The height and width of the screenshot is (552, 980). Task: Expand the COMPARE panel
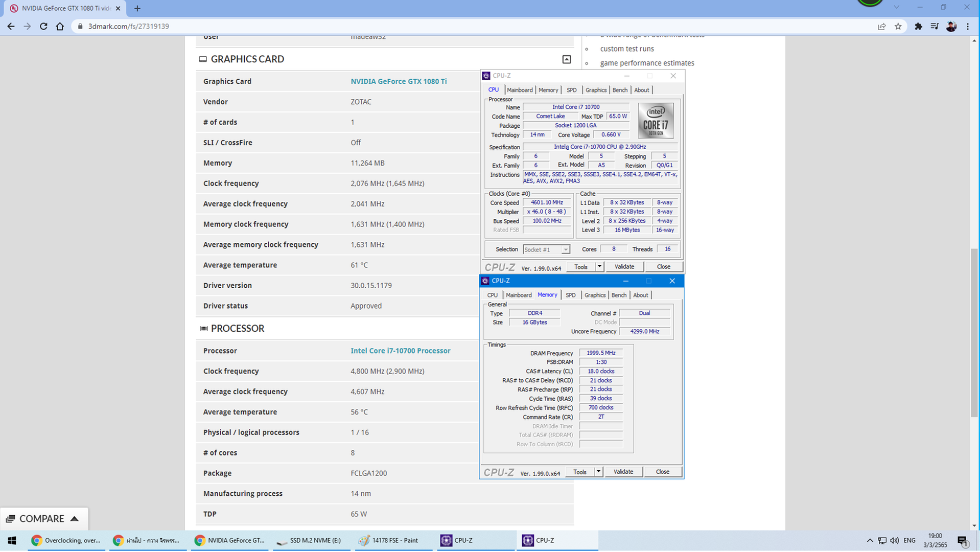44,518
